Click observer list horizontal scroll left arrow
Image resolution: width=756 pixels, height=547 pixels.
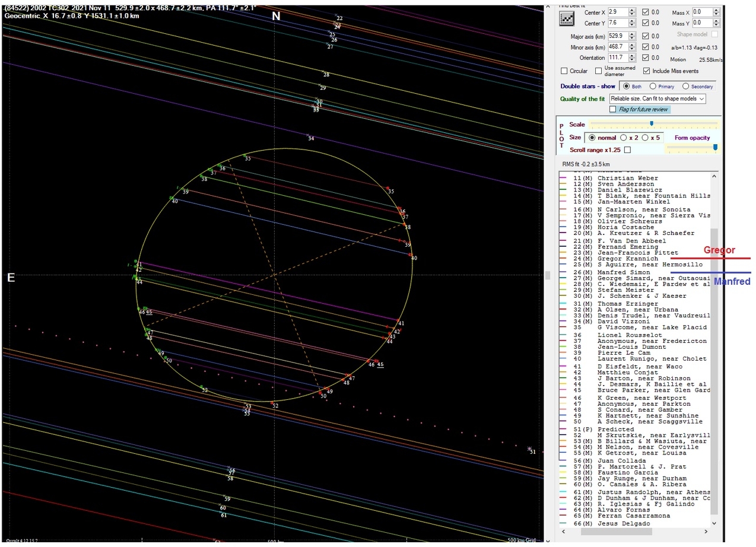(564, 532)
